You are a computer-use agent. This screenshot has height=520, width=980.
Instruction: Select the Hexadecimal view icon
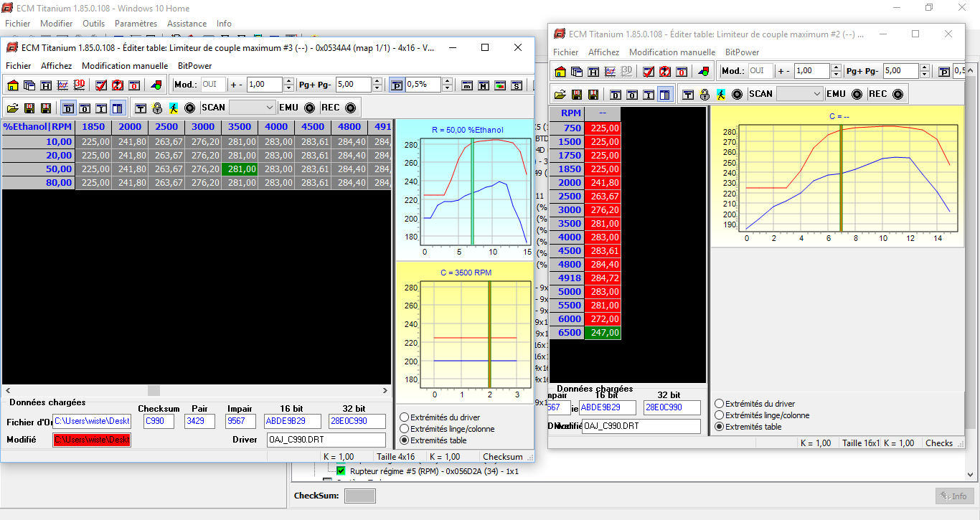(x=45, y=85)
